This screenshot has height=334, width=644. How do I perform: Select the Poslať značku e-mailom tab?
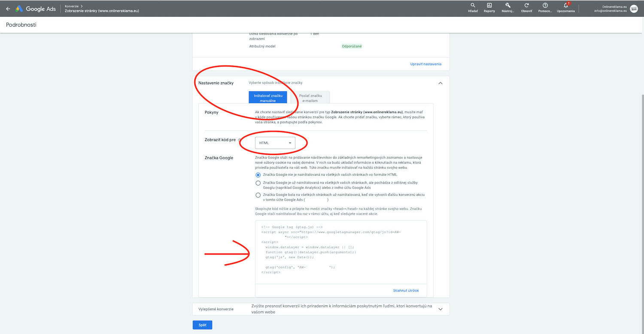(x=310, y=98)
